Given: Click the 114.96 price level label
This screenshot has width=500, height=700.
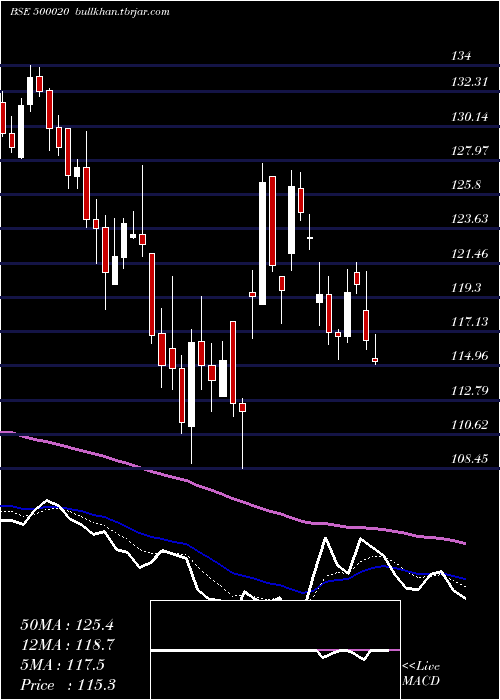Looking at the screenshot, I should (470, 356).
